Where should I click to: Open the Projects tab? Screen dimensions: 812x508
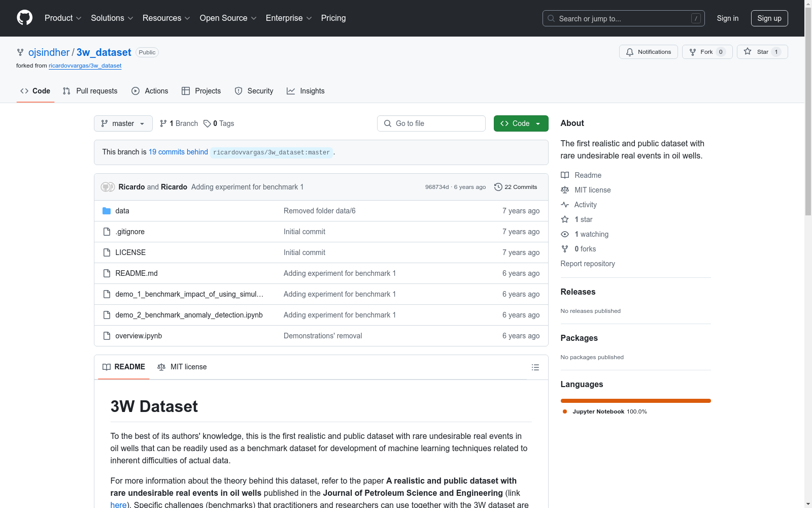pyautogui.click(x=201, y=91)
